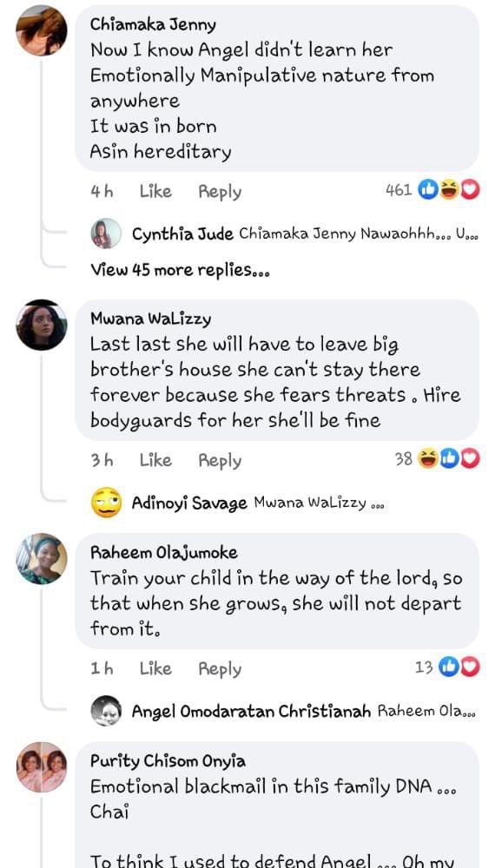Image resolution: width=495 pixels, height=868 pixels.
Task: Open Purity Chisom Onyia's profile avatar
Action: click(42, 766)
